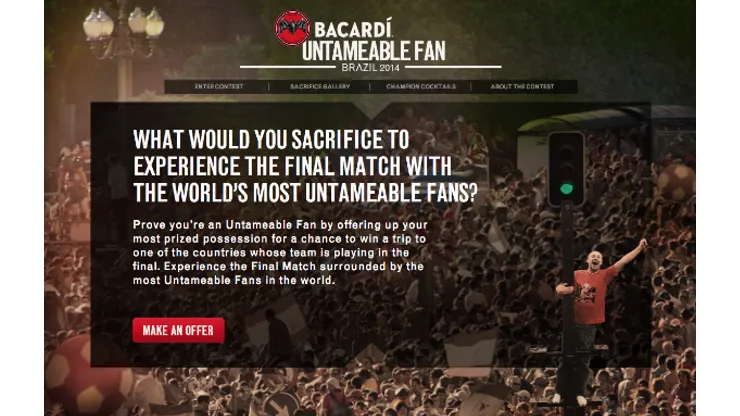Click the red Bacardi bat logo
740x416 pixels.
point(292,28)
